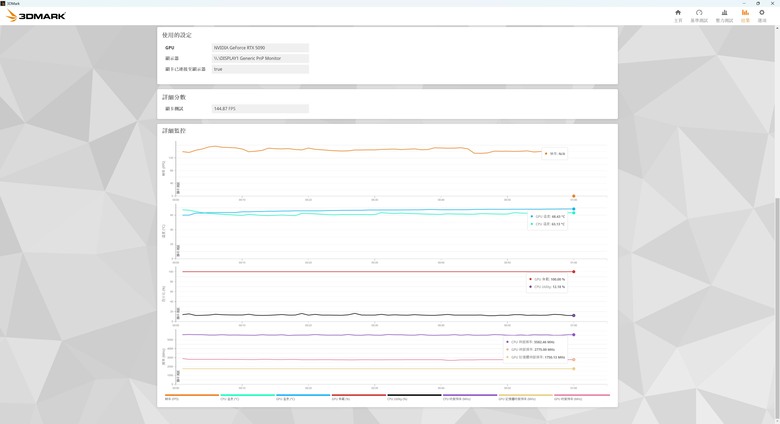Open the Stress Tests tab with bar-chart icon
This screenshot has height=424, width=780.
(724, 16)
